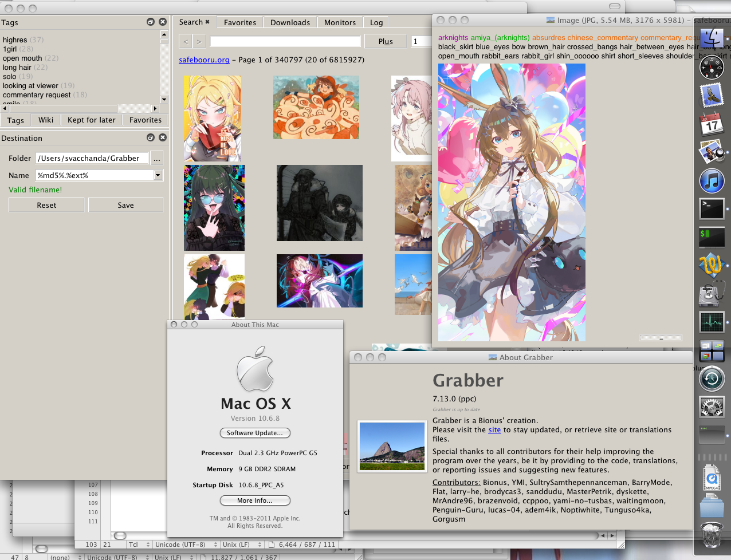Open the orange swirls landscape thumbnail
The width and height of the screenshot is (731, 560).
316,107
